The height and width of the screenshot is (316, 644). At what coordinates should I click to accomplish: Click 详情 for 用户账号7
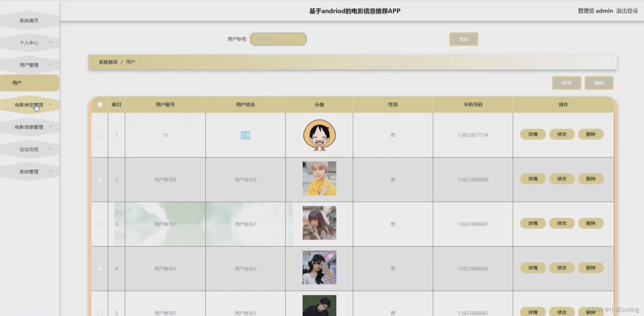533,223
